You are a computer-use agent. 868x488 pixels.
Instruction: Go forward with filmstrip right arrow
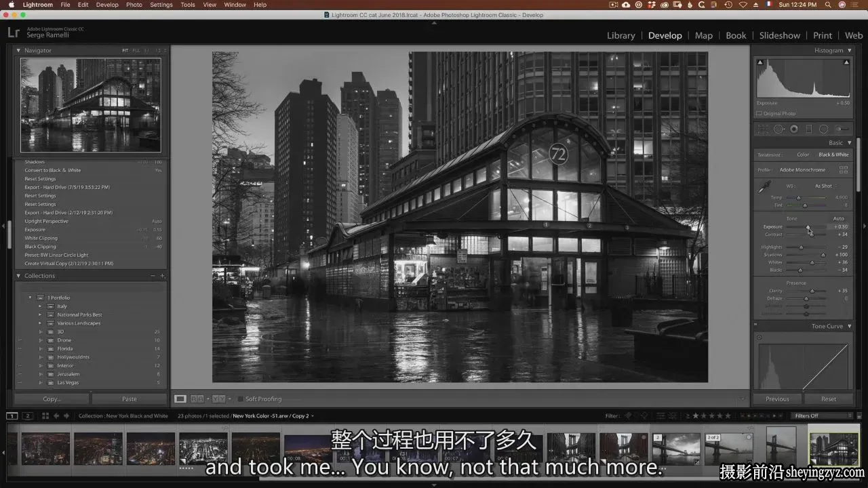click(66, 415)
